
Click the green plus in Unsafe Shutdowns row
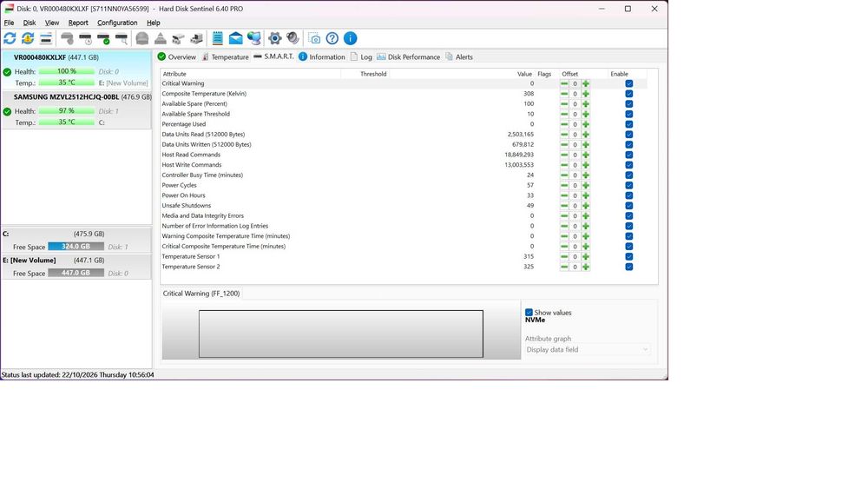586,206
